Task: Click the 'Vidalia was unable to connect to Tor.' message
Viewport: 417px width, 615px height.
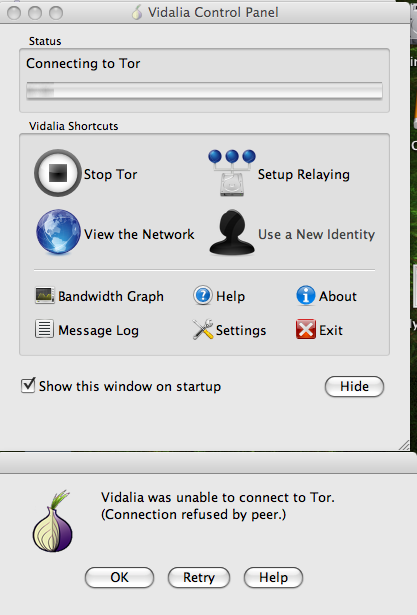Action: (x=218, y=497)
